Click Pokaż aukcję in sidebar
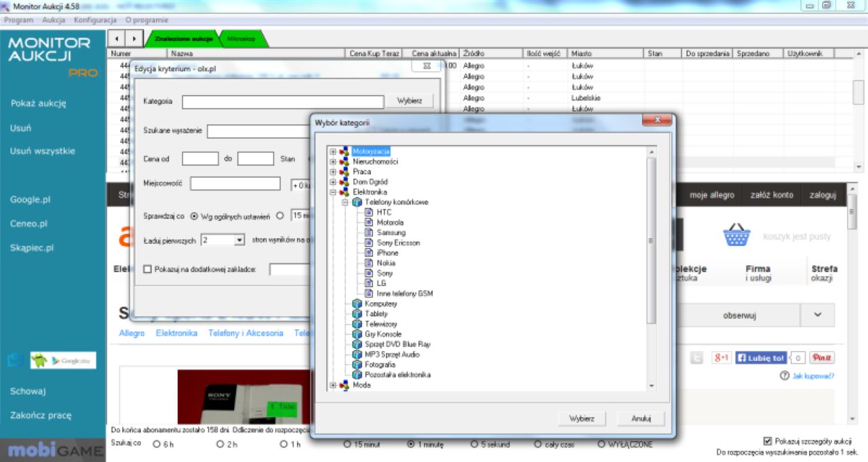 click(x=38, y=104)
